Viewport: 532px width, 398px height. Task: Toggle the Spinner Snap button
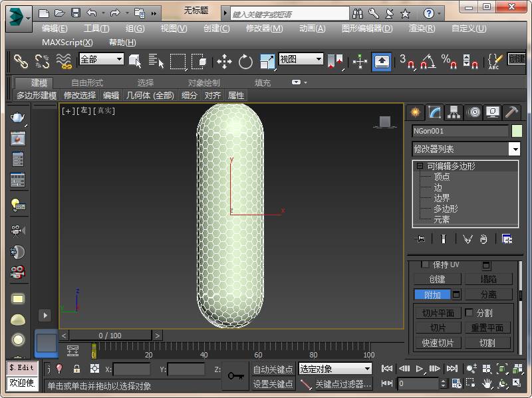point(471,62)
